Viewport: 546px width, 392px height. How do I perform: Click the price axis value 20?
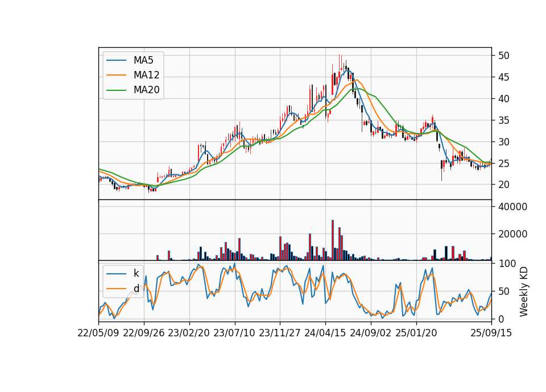[x=503, y=185]
